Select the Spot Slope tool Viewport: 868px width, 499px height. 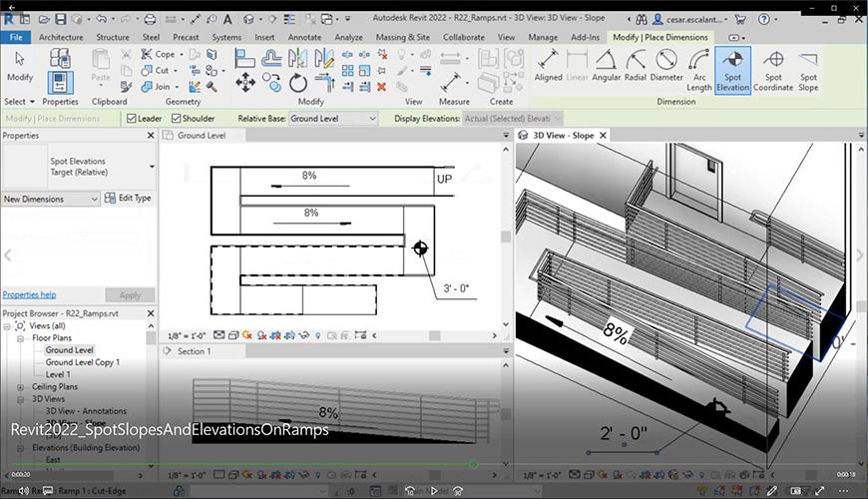click(808, 70)
